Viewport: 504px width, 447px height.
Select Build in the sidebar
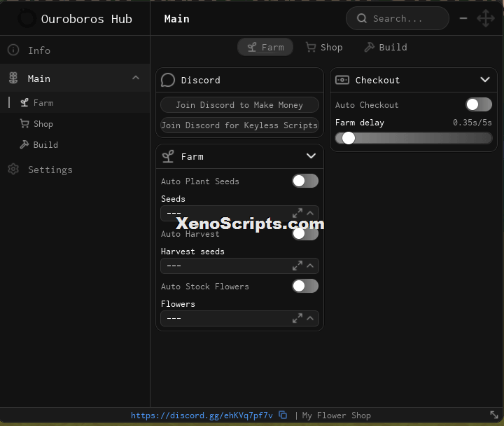75,144
